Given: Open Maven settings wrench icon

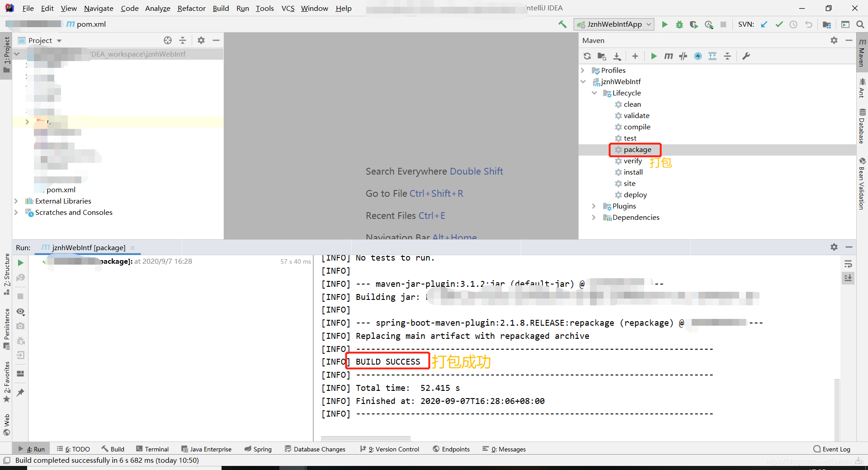Looking at the screenshot, I should point(746,56).
